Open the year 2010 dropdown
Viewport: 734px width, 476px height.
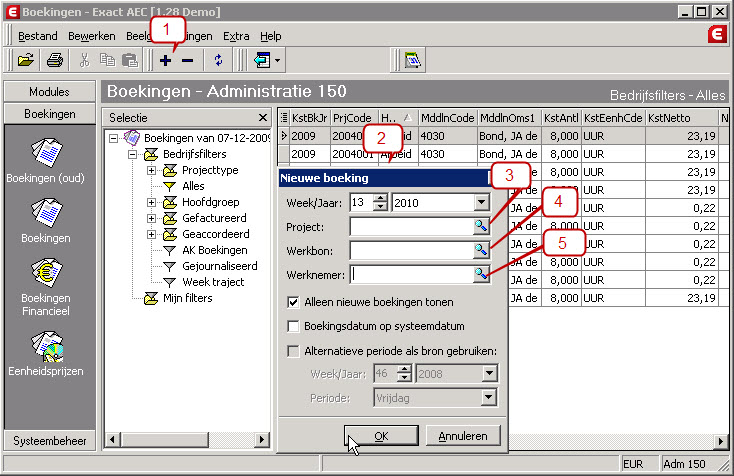481,203
